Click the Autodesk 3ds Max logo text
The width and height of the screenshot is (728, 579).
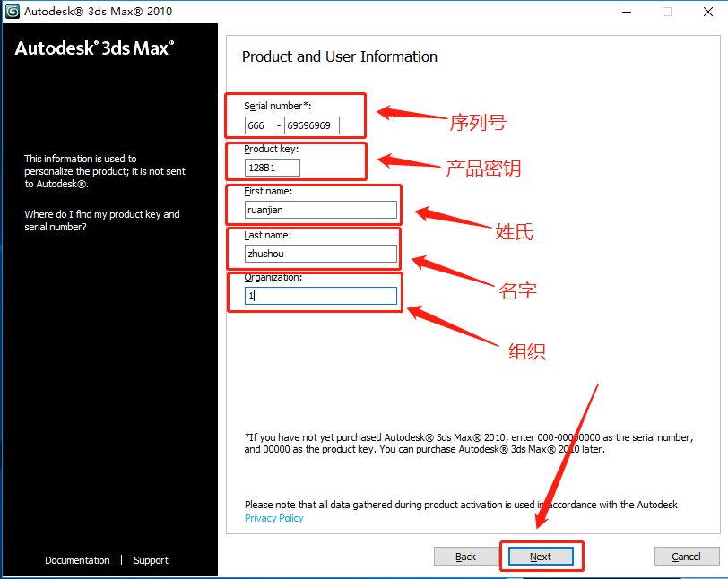pos(94,48)
